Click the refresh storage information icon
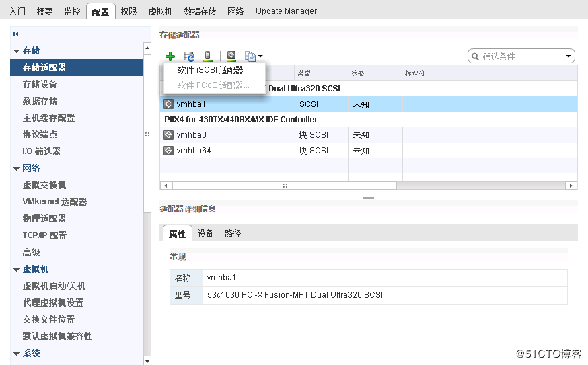This screenshot has height=365, width=588. (188, 56)
